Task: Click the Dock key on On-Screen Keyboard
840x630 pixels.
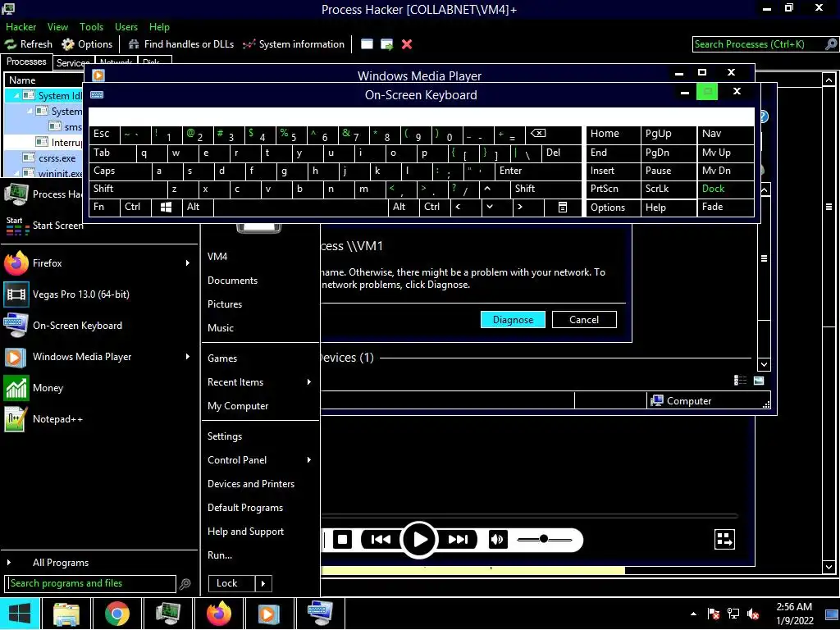Action: pos(725,189)
